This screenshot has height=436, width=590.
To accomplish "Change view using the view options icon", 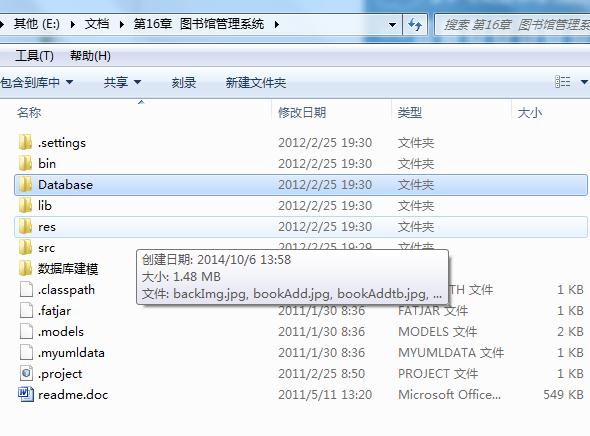I will [x=563, y=82].
